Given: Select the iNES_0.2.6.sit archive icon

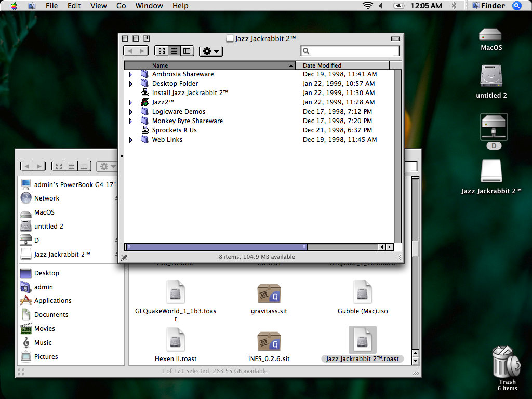Looking at the screenshot, I should point(269,341).
